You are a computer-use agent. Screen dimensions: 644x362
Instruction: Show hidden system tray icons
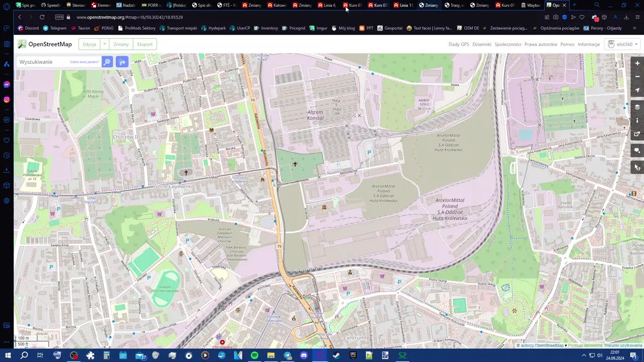coord(584,355)
